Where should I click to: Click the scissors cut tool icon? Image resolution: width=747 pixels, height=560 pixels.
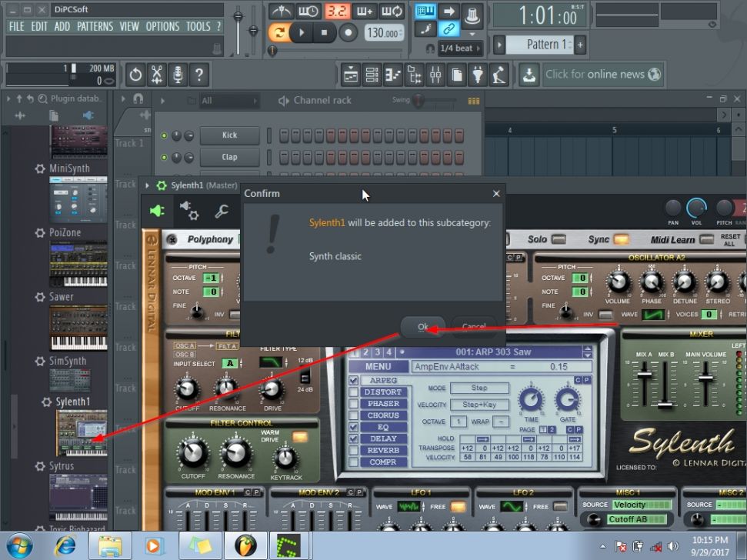(x=157, y=75)
